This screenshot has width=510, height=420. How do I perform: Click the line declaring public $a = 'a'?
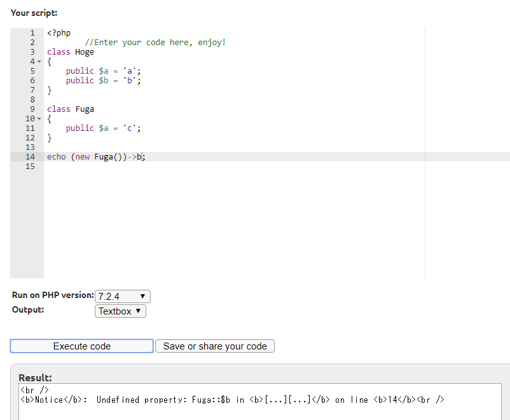[x=103, y=71]
